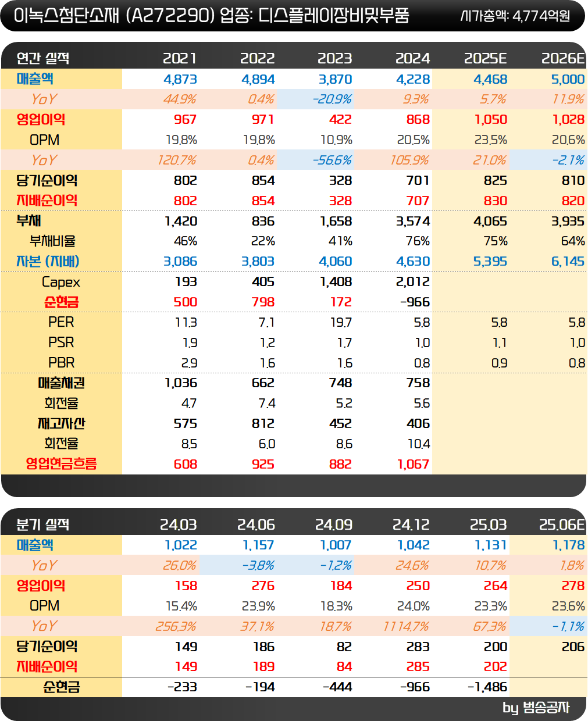Image resolution: width=588 pixels, height=721 pixels.
Task: Select the '2026E' column header
Action: click(x=562, y=58)
